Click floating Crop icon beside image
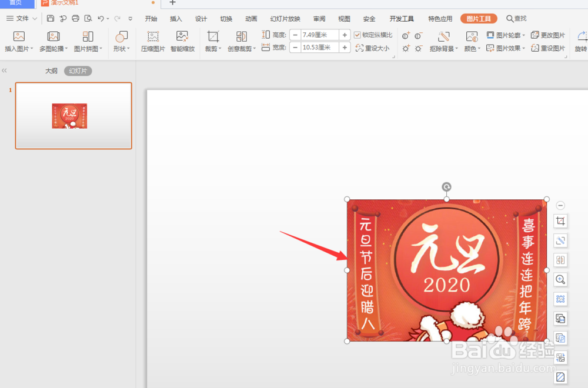588x388 pixels. [x=560, y=221]
